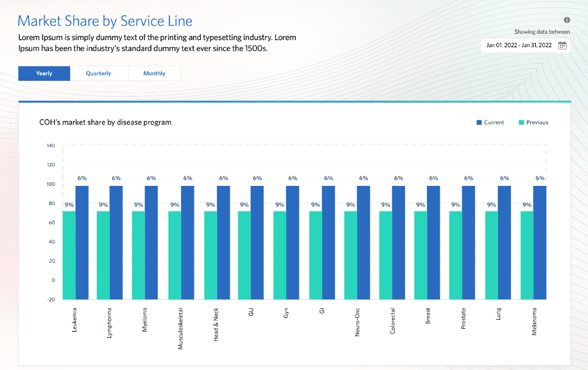Click the Colorectal current blue bar
The image size is (588, 370).
pos(399,243)
